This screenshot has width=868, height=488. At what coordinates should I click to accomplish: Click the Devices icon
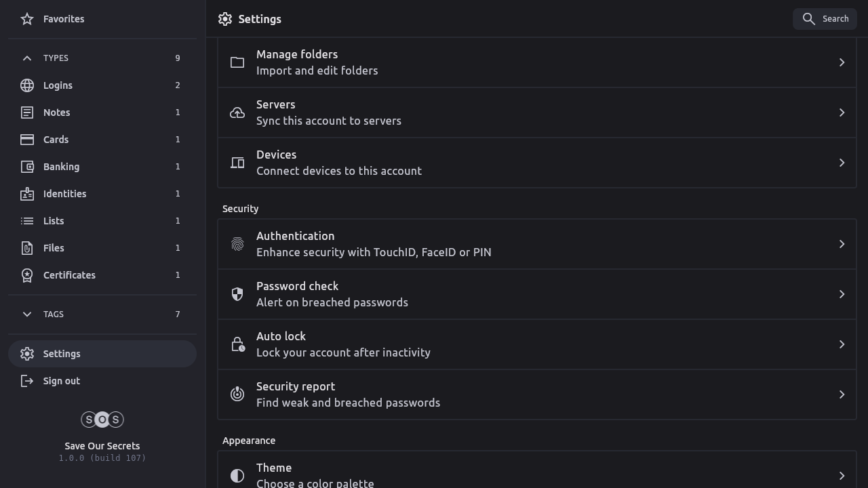point(237,163)
